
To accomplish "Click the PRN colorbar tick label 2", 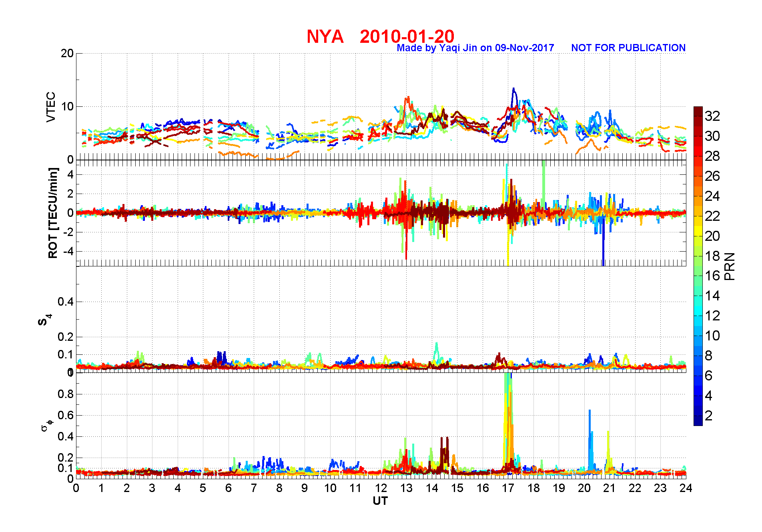I will (709, 416).
